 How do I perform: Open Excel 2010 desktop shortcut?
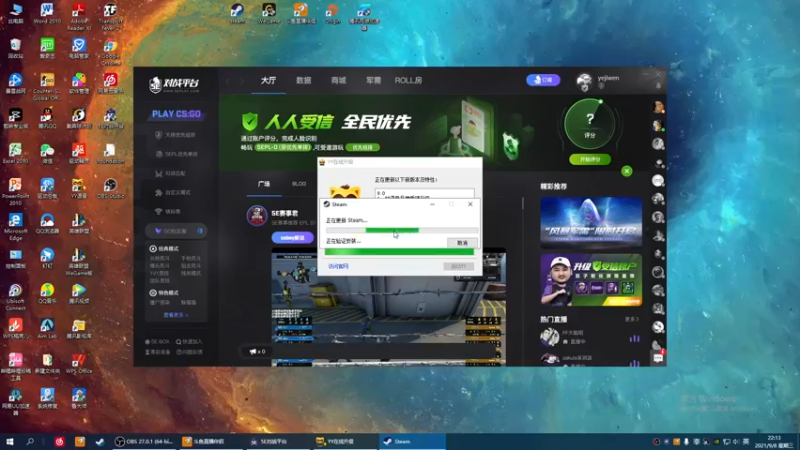coord(15,153)
